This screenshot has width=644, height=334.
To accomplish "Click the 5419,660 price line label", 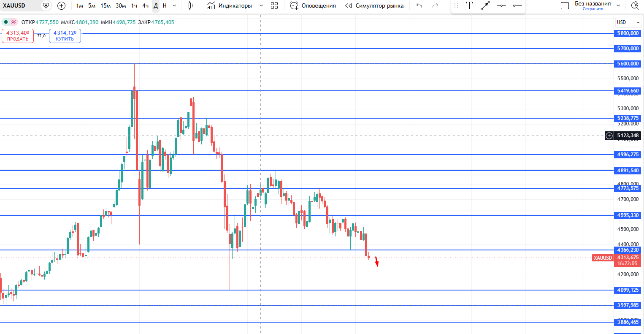I will [628, 91].
